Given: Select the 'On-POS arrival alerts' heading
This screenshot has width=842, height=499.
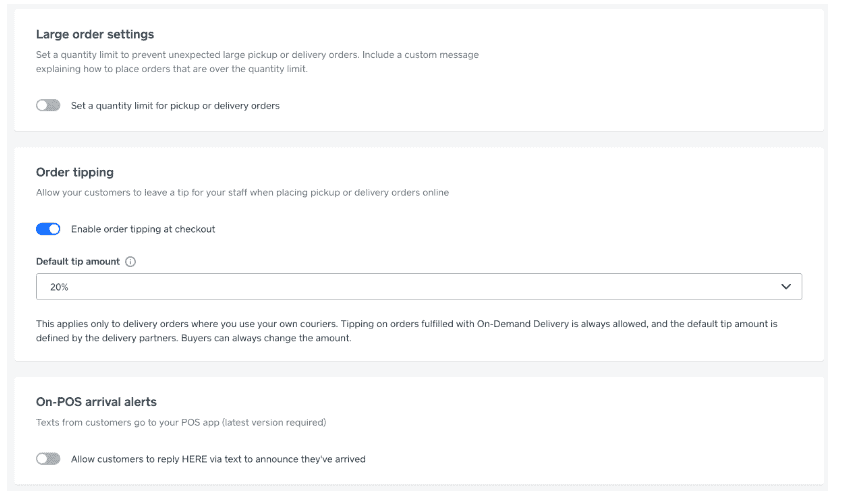Looking at the screenshot, I should [x=96, y=402].
